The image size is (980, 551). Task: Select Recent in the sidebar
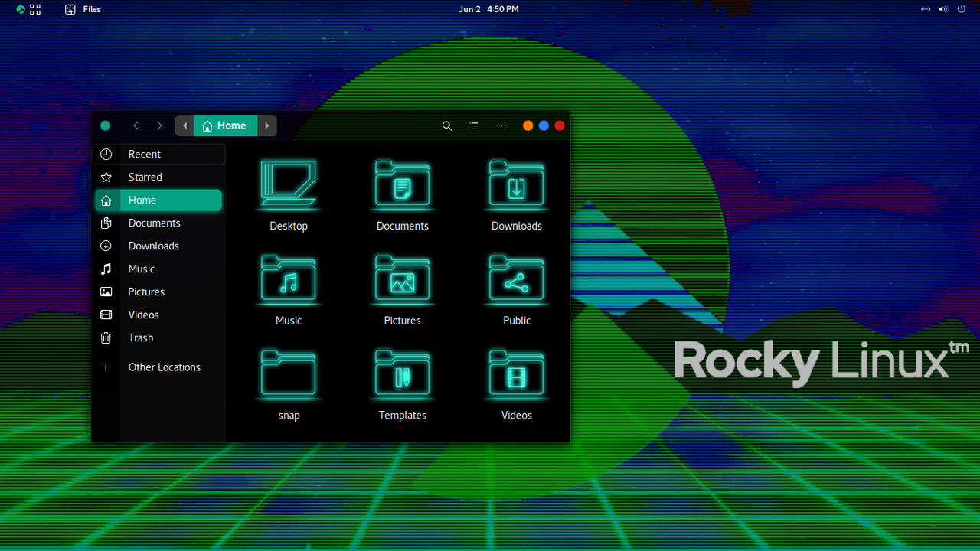(158, 154)
